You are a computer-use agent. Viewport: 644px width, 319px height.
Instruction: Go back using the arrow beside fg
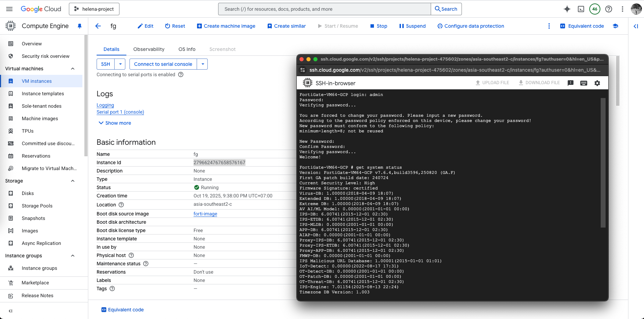pyautogui.click(x=98, y=26)
